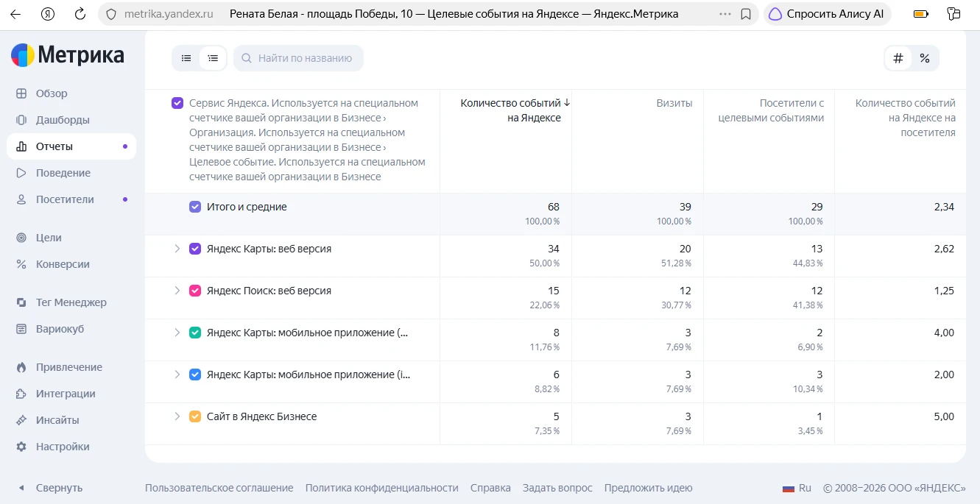This screenshot has height=504, width=980.
Task: Uncheck the green mobile app row checkbox
Action: click(195, 333)
